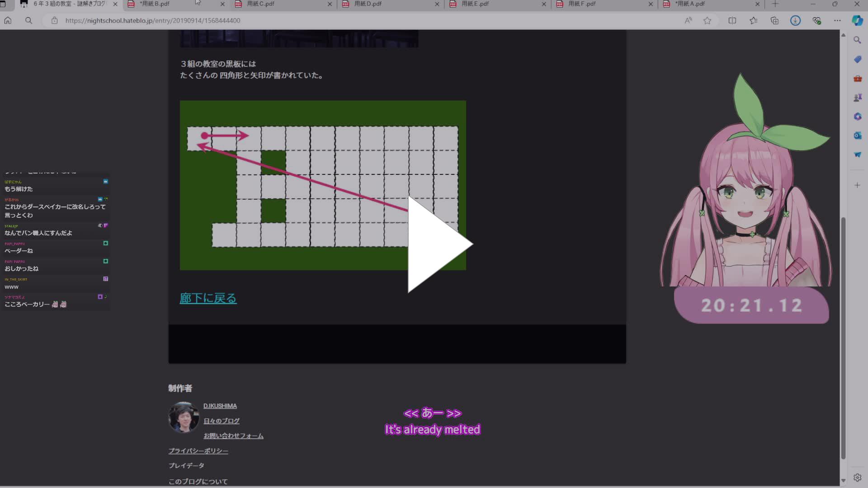Toggle the favorites star for this page
Image resolution: width=868 pixels, height=488 pixels.
pos(708,20)
